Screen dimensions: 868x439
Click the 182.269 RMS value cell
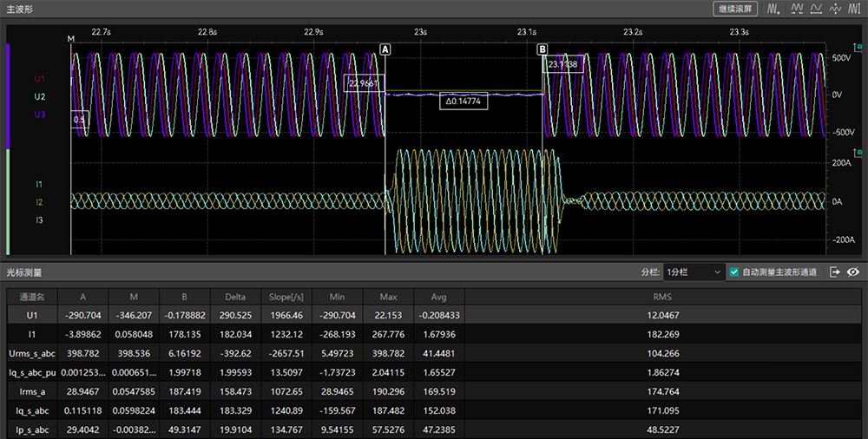[662, 334]
